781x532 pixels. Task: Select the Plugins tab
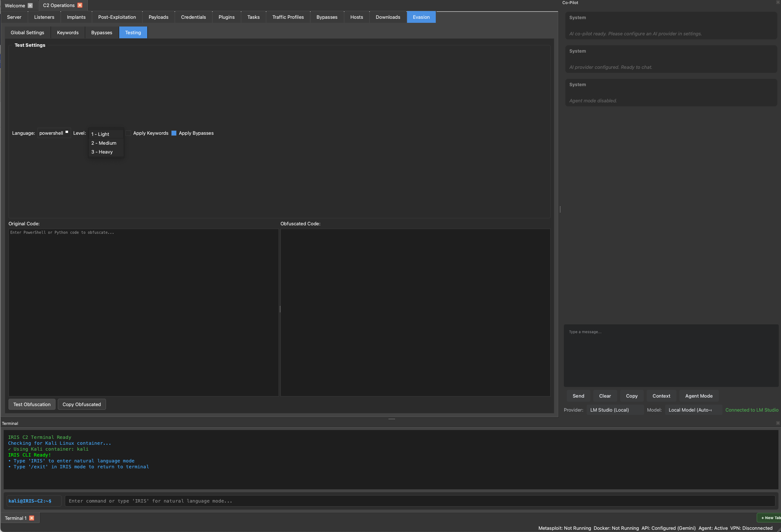click(x=227, y=17)
